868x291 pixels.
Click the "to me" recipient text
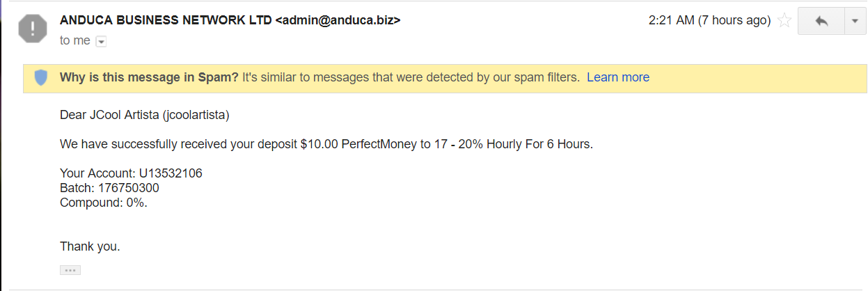pyautogui.click(x=74, y=41)
